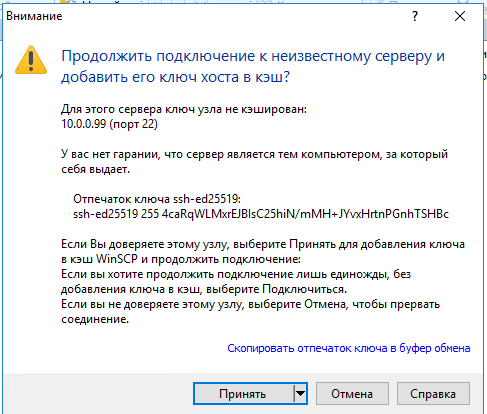Copy key fingerprint to clipboard link
Viewport: 487px width, 414px height.
click(x=349, y=348)
